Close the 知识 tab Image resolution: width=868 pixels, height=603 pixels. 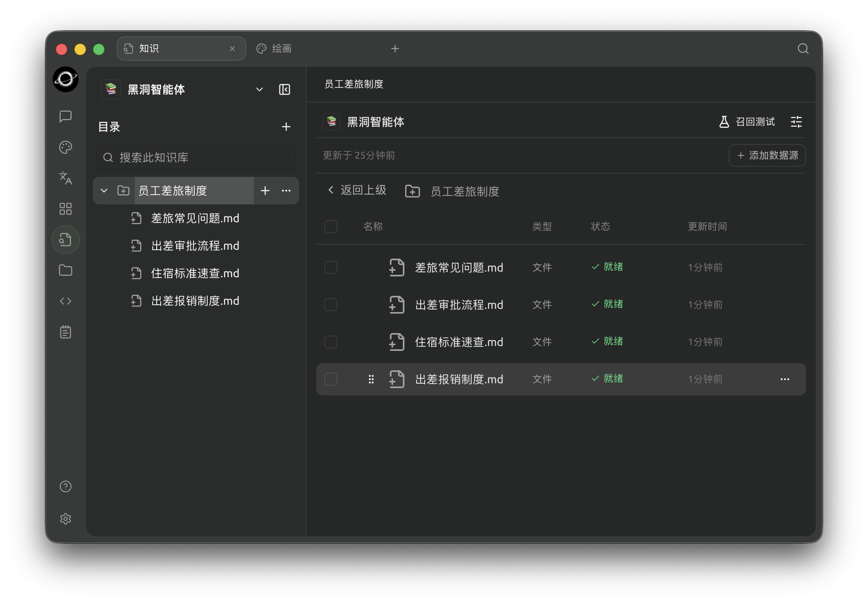click(232, 49)
